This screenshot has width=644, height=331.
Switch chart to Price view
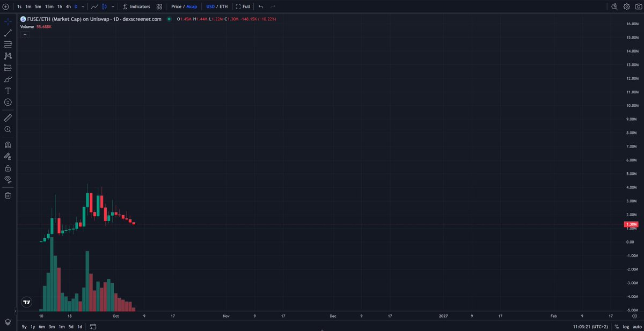(x=176, y=6)
